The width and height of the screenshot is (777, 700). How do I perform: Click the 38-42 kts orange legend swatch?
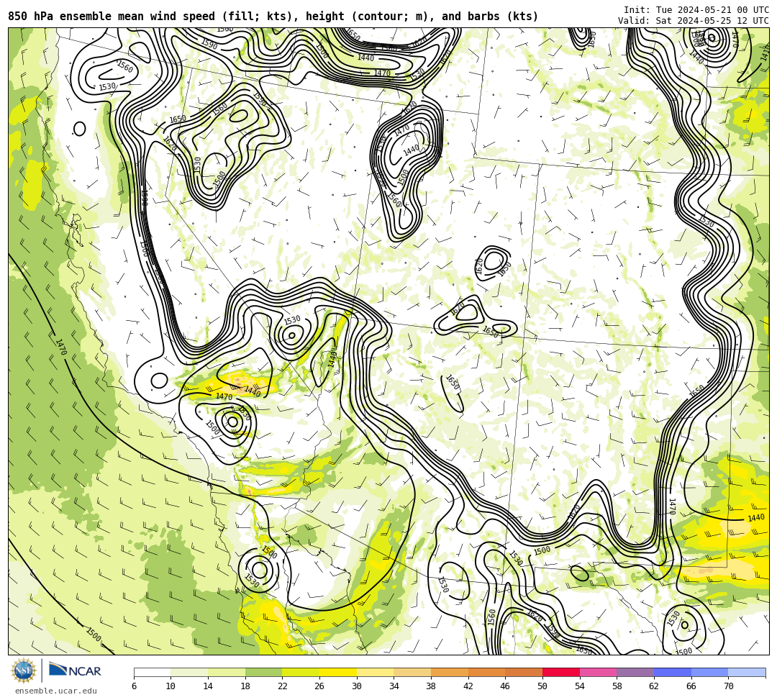pyautogui.click(x=450, y=672)
